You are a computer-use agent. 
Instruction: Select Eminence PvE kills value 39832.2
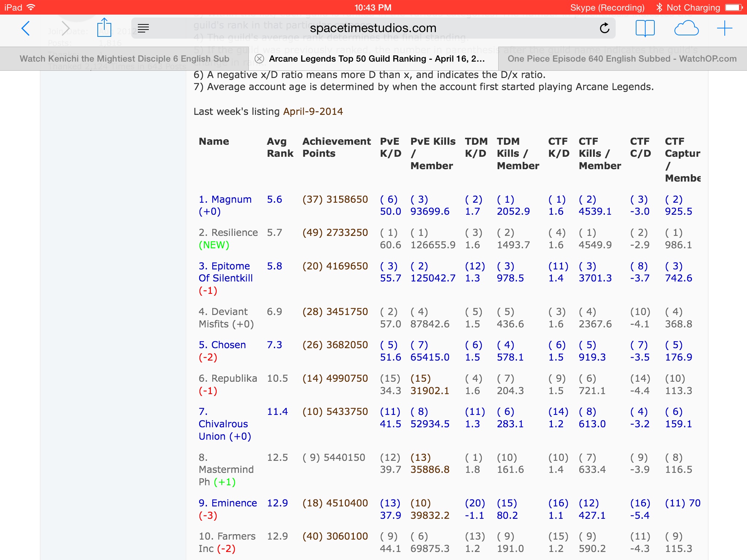coord(430,516)
